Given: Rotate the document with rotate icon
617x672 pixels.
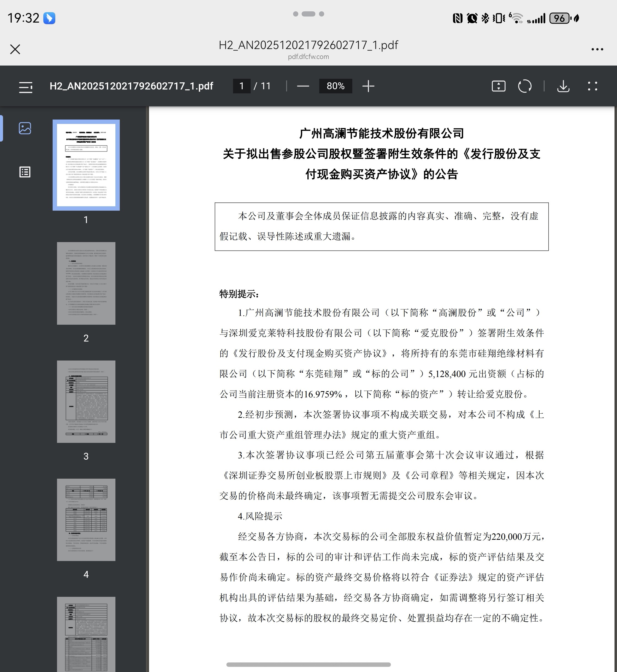Looking at the screenshot, I should pyautogui.click(x=524, y=86).
